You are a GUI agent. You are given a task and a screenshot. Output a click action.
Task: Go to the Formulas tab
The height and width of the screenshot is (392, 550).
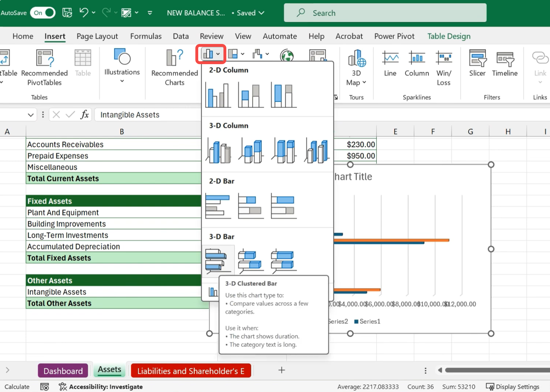pyautogui.click(x=146, y=36)
